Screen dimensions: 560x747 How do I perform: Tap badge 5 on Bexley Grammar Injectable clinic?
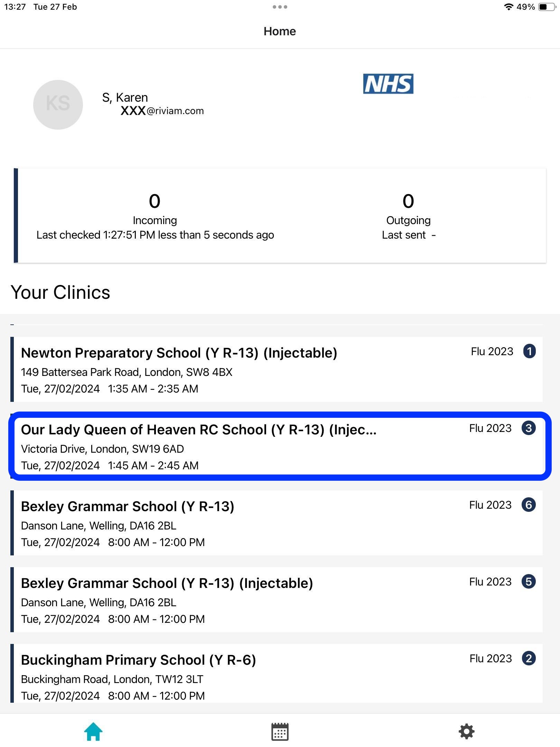tap(529, 581)
